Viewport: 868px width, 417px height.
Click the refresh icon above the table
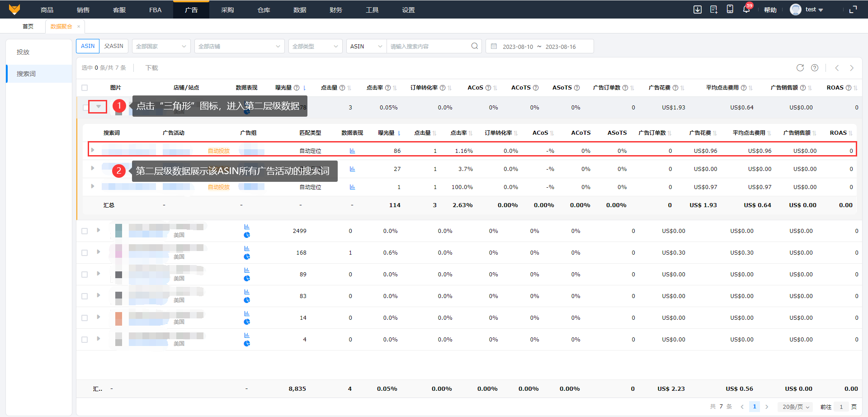pos(800,68)
